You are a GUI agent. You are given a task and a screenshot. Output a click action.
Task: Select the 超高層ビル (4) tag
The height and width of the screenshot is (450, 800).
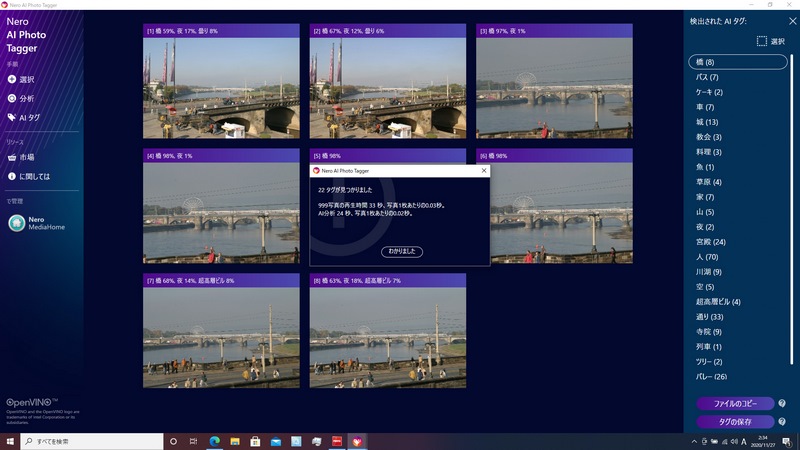[718, 302]
